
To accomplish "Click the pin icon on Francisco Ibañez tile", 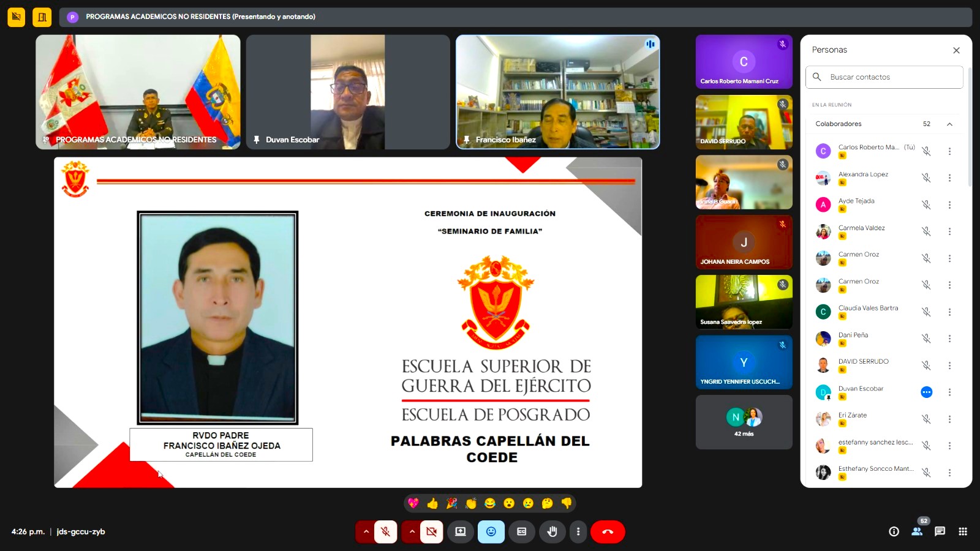I will (x=467, y=140).
